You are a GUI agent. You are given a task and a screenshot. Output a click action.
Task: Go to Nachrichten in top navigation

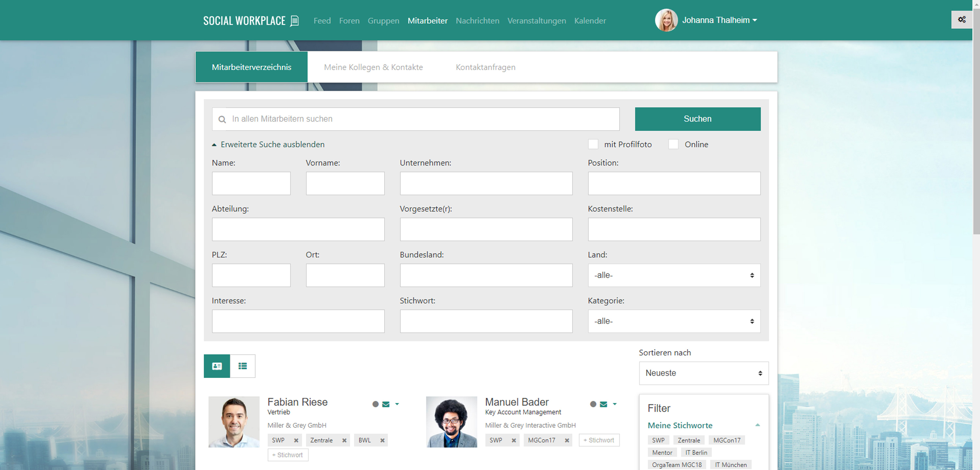click(477, 21)
